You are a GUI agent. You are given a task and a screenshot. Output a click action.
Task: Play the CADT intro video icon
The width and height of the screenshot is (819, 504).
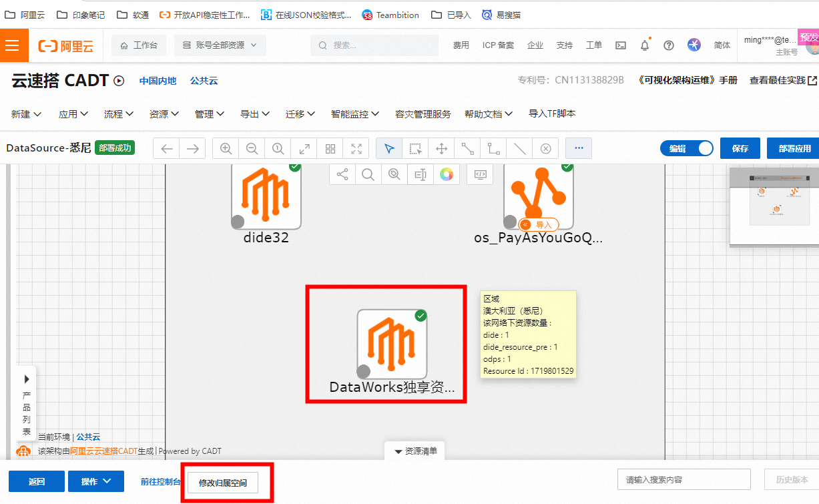[119, 81]
